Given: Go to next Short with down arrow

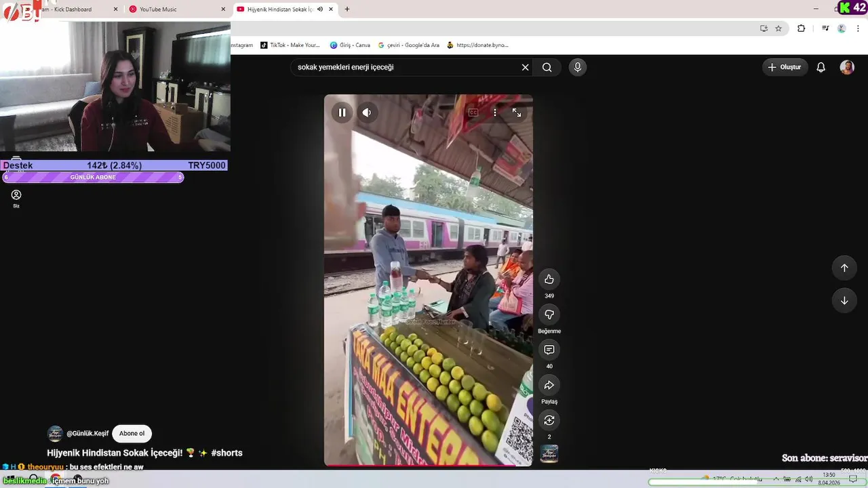Looking at the screenshot, I should pyautogui.click(x=844, y=300).
